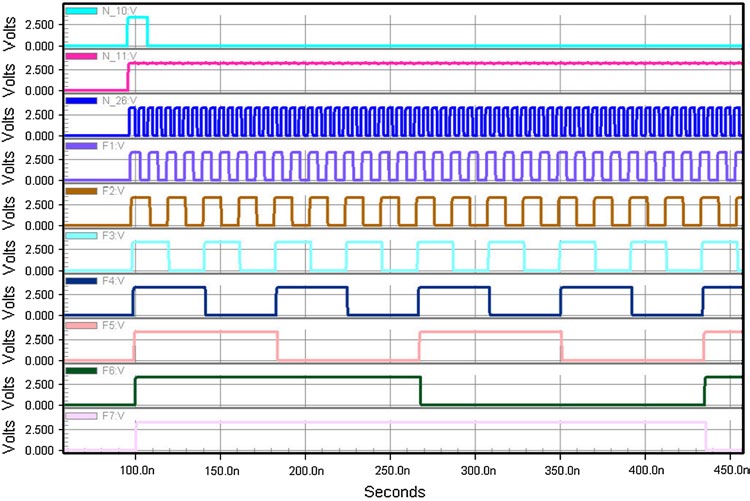The image size is (750, 501).
Task: Select the brown F2:V legend swatch
Action: (81, 190)
